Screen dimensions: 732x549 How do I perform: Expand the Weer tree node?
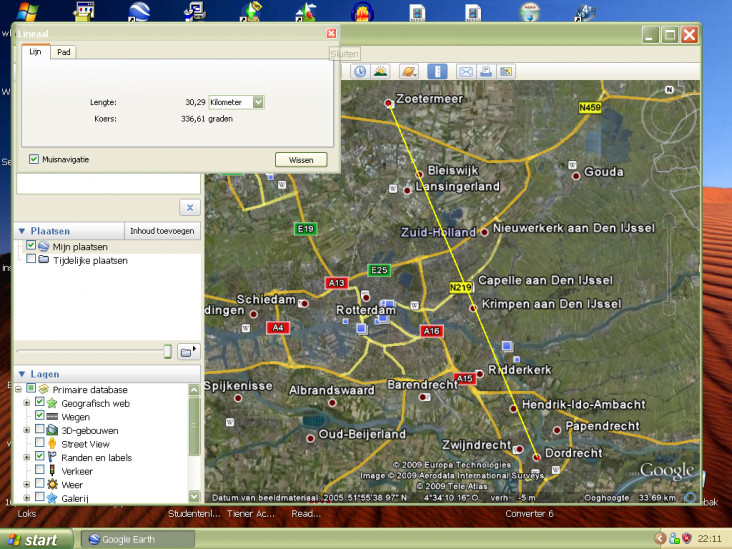[x=27, y=484]
